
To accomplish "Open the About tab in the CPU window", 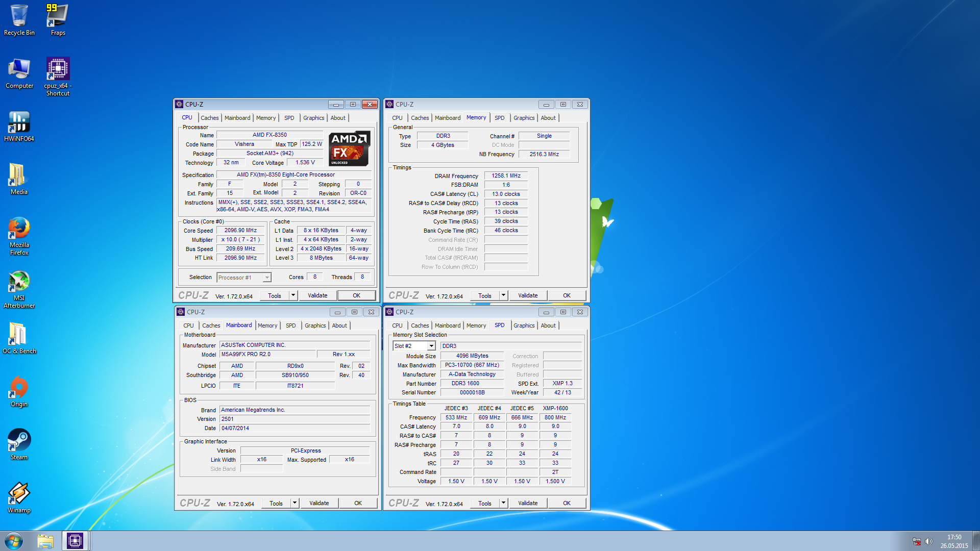I will [338, 118].
